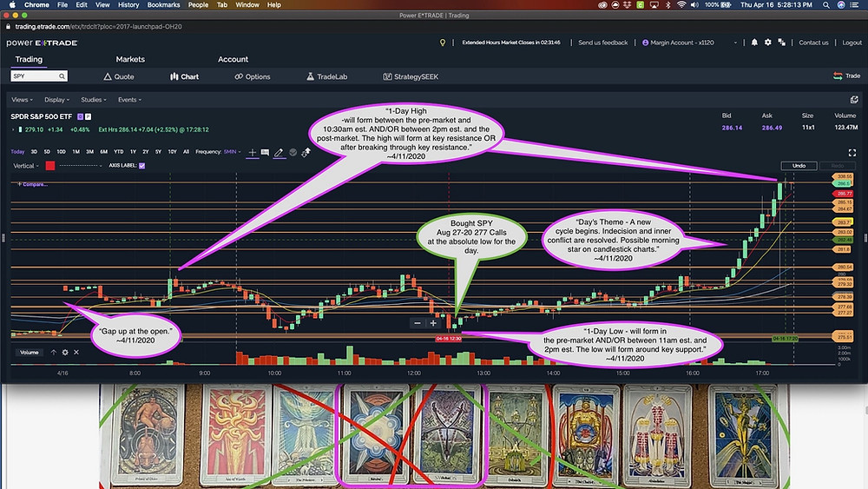
Task: Open the Options tab
Action: coord(253,76)
